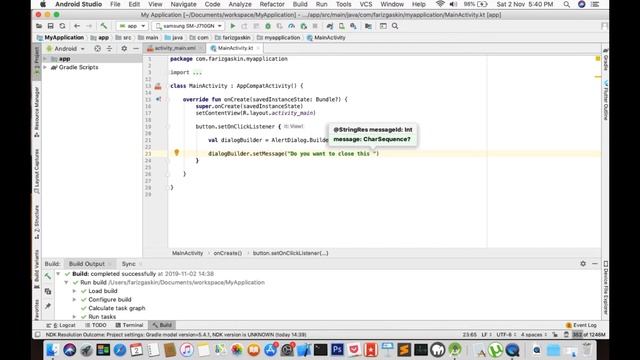Image resolution: width=640 pixels, height=360 pixels.
Task: Navigate forward with the right arrow icon
Action: click(x=89, y=26)
